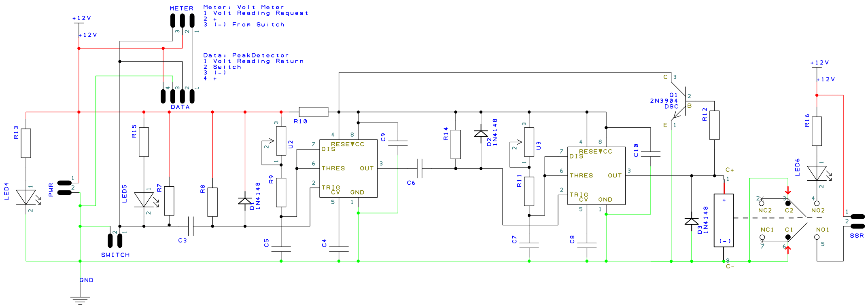Screen dimensions: 868x308
Task: Click the D2 1N4148 diode symbol
Action: [481, 133]
